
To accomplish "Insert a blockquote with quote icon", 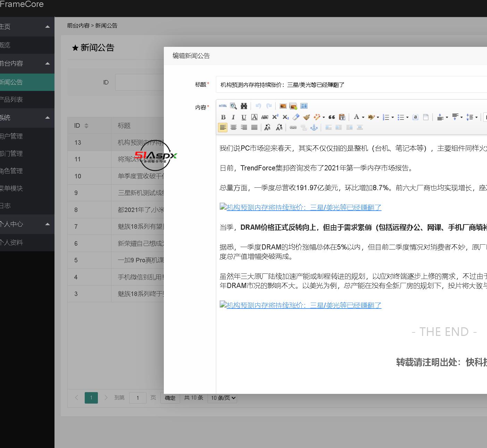I will click(331, 117).
